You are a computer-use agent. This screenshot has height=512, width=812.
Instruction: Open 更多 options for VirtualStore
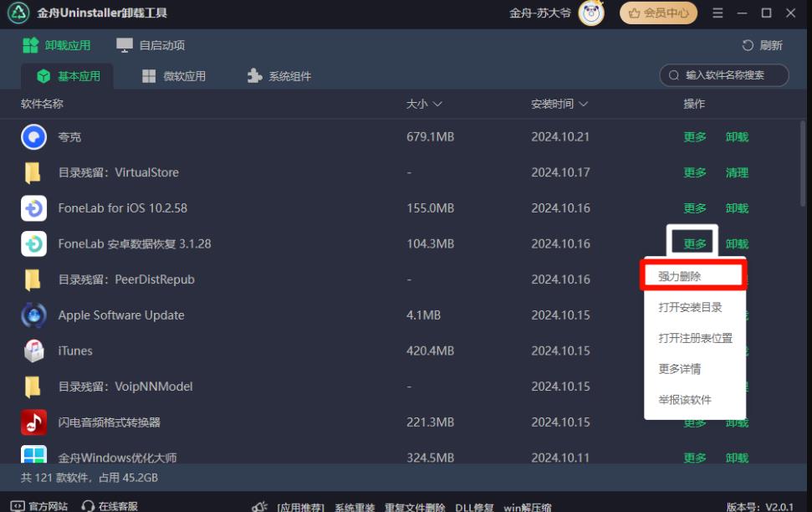point(694,172)
